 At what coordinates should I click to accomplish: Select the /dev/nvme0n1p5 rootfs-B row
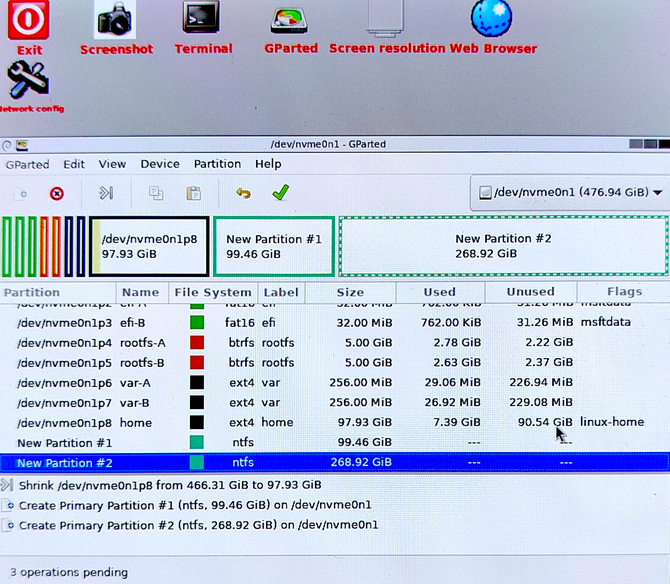click(335, 363)
